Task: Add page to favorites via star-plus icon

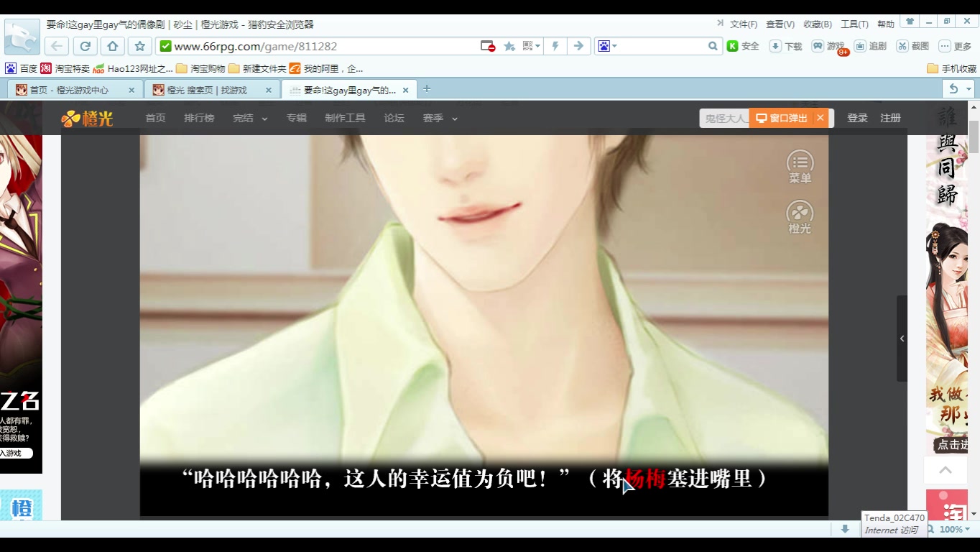Action: point(509,46)
